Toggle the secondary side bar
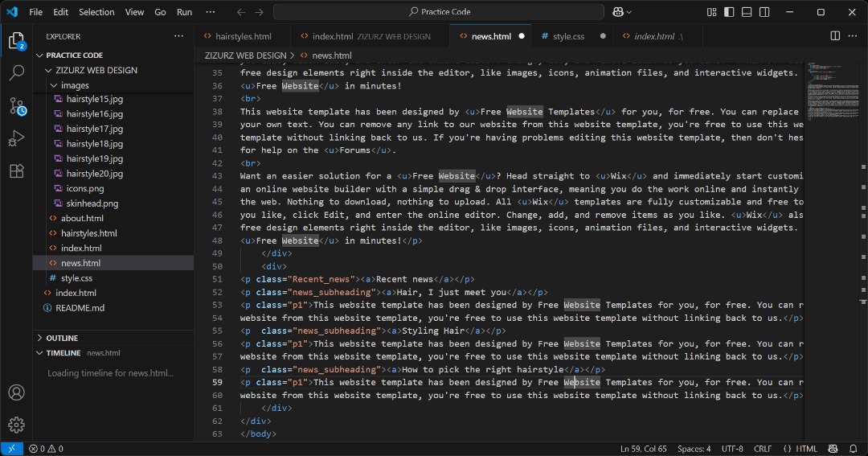The width and height of the screenshot is (868, 456). (x=764, y=11)
